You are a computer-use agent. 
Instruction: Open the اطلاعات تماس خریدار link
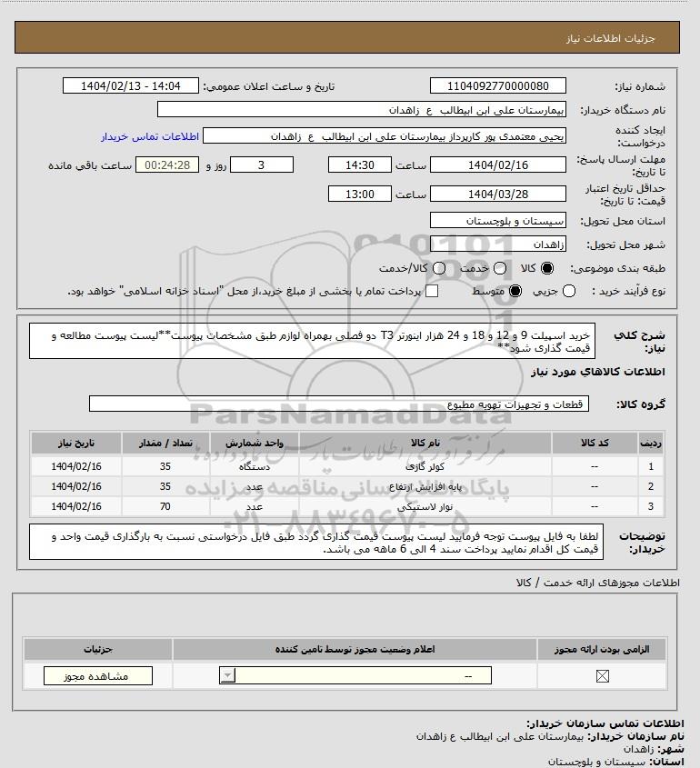click(150, 136)
